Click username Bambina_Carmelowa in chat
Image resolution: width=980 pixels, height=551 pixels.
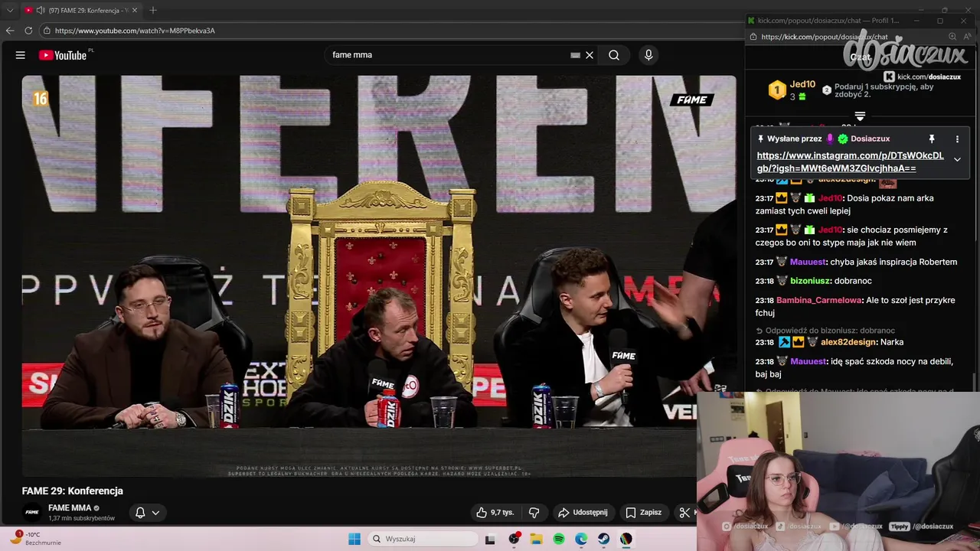pyautogui.click(x=819, y=300)
